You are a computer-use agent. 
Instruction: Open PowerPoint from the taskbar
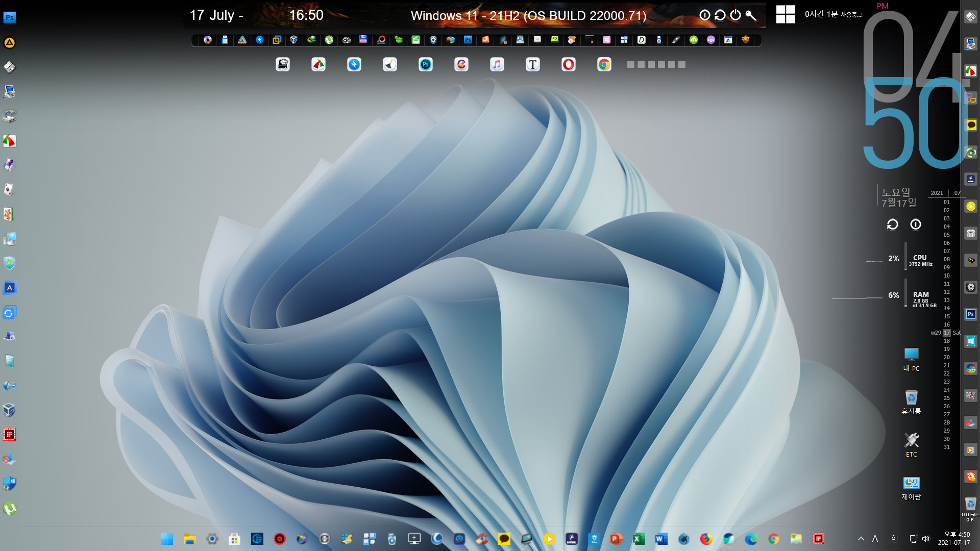[x=616, y=539]
